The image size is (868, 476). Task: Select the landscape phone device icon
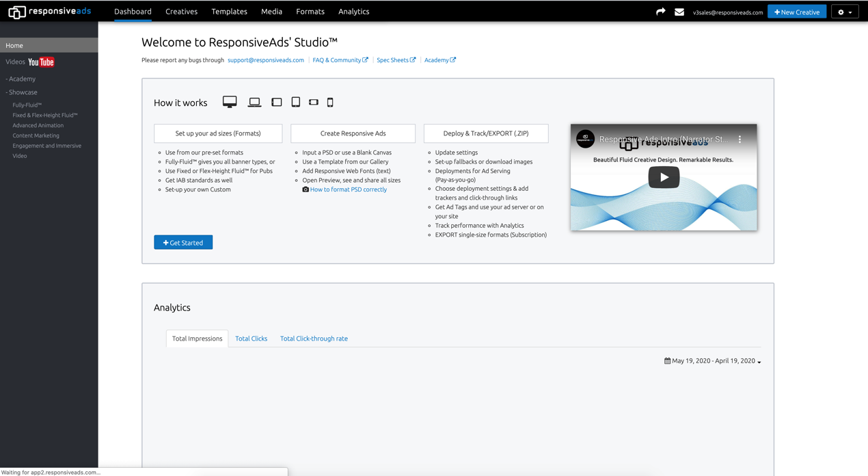[x=314, y=103]
